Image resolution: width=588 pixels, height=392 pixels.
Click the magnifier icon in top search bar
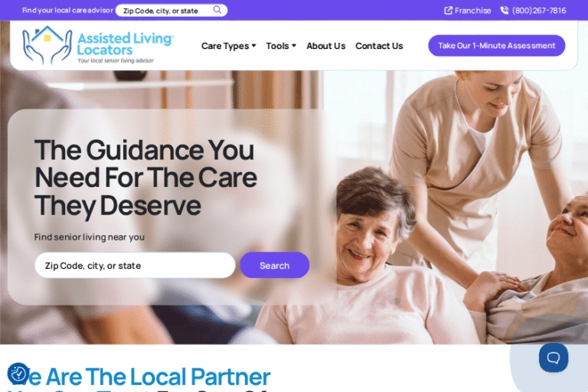[217, 10]
